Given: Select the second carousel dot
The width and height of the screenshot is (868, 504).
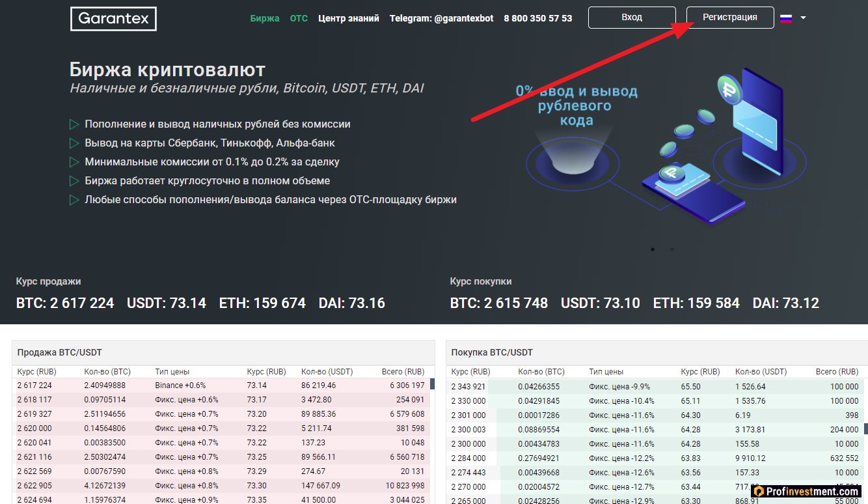Looking at the screenshot, I should pos(672,249).
